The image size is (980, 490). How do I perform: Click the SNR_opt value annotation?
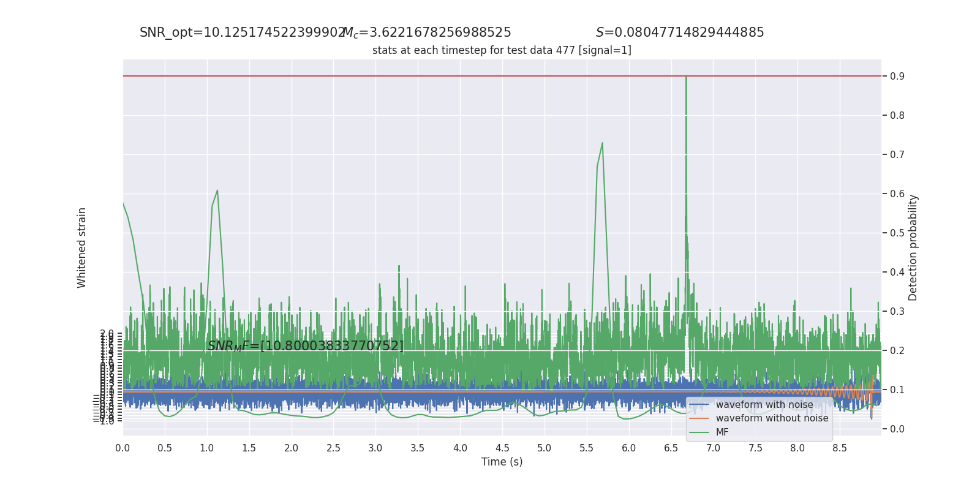pos(243,32)
